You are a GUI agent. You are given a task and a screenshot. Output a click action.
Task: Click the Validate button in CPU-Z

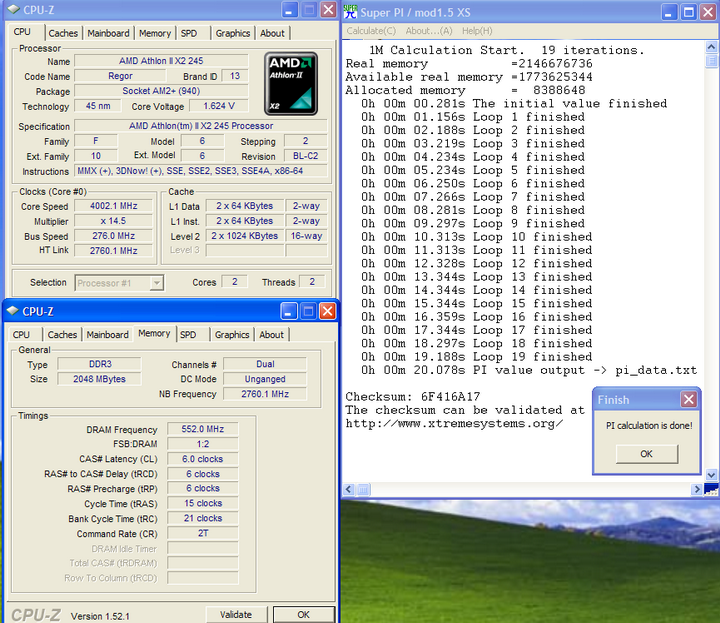click(x=236, y=614)
